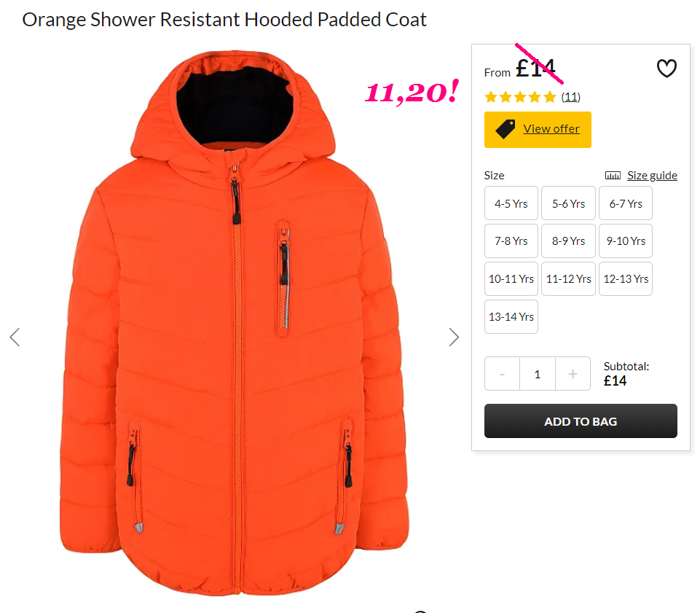Select the 13-14 Yrs size
The width and height of the screenshot is (700, 613).
pyautogui.click(x=511, y=317)
